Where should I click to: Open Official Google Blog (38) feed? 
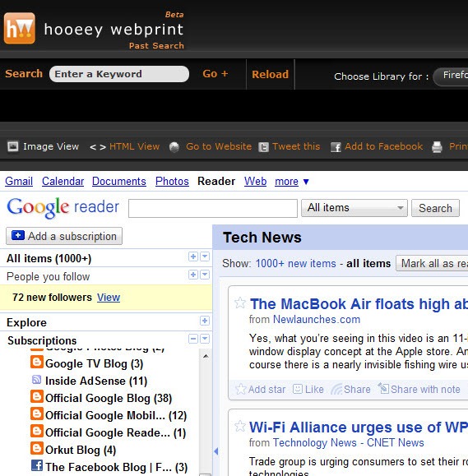(x=109, y=398)
